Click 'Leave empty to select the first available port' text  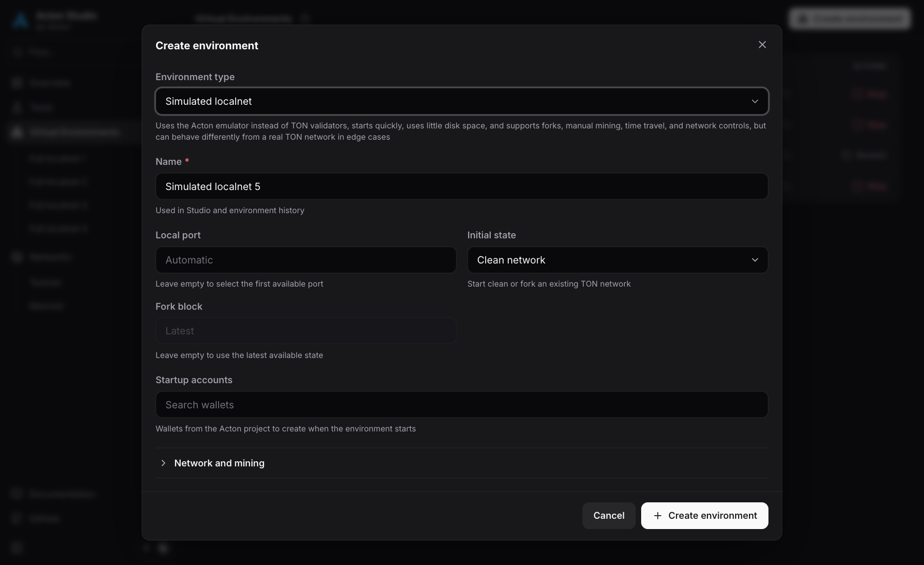[x=239, y=284]
